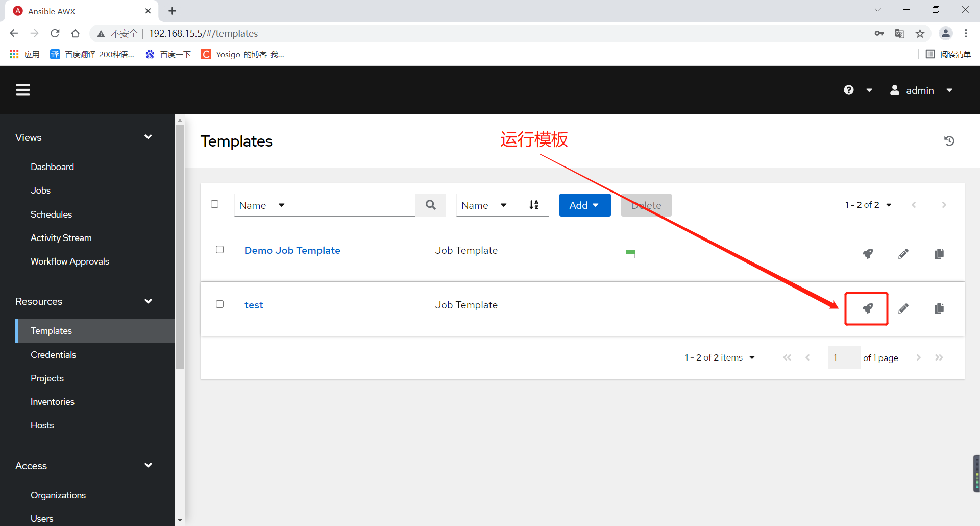The width and height of the screenshot is (980, 526).
Task: Toggle the select-all templates checkbox
Action: coord(215,204)
